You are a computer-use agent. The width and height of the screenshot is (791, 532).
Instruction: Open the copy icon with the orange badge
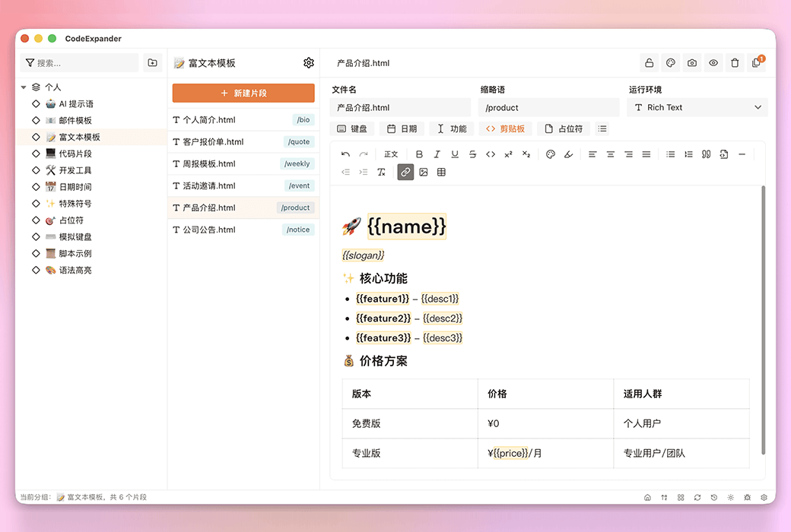click(x=756, y=62)
